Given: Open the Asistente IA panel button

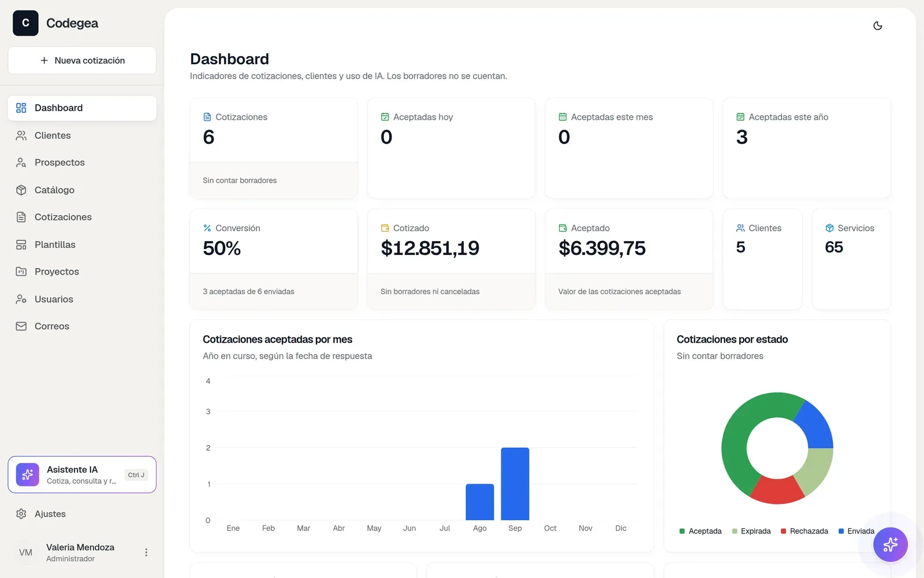Looking at the screenshot, I should tap(82, 475).
